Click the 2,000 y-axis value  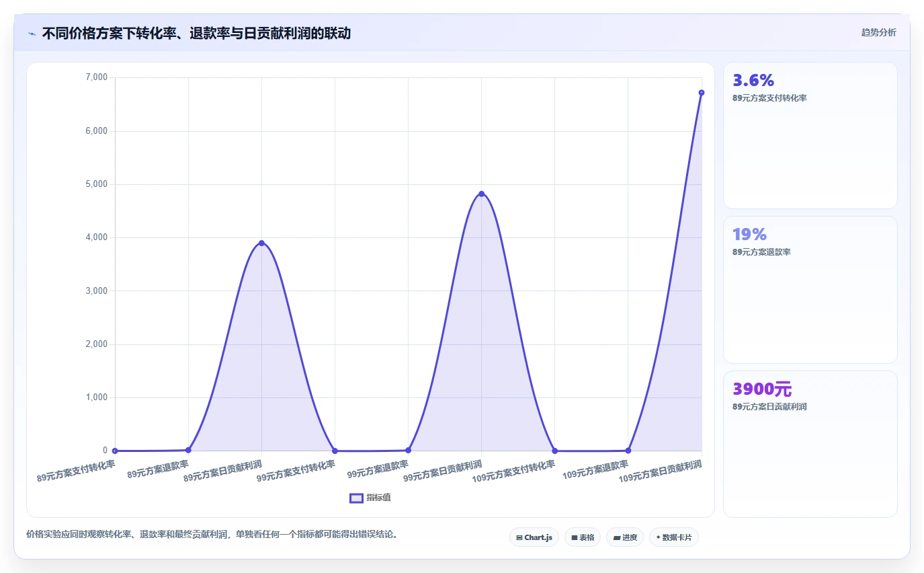[97, 344]
